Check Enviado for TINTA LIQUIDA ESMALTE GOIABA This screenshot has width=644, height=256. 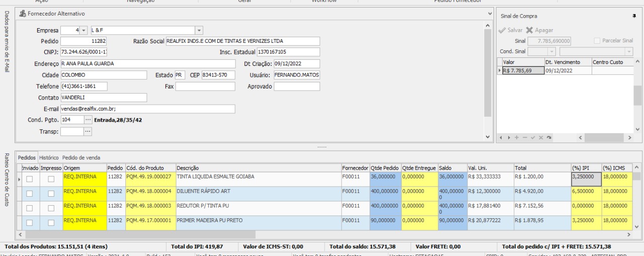[30, 179]
